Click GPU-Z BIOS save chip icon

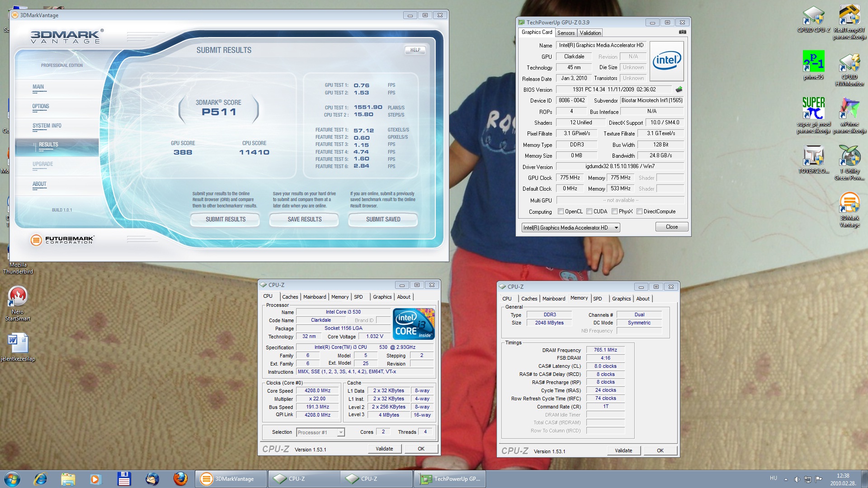click(679, 89)
